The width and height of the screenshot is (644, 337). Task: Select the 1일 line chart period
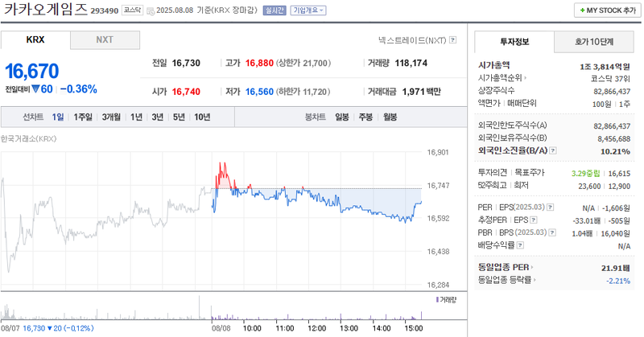57,117
